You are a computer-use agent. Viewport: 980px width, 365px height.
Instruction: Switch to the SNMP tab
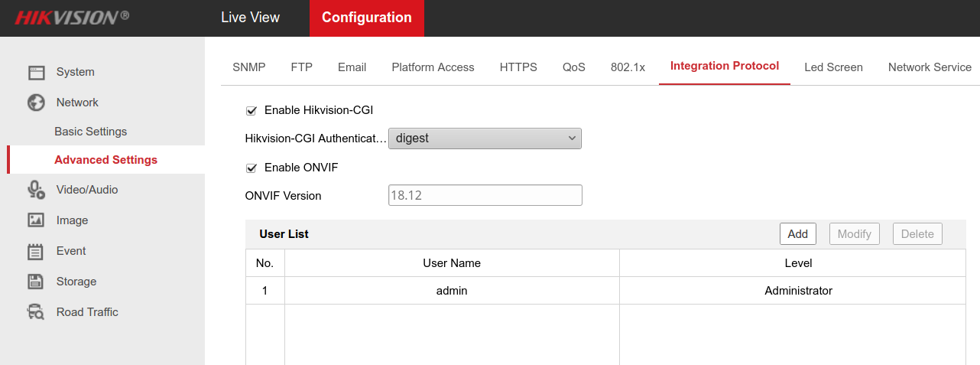click(249, 67)
